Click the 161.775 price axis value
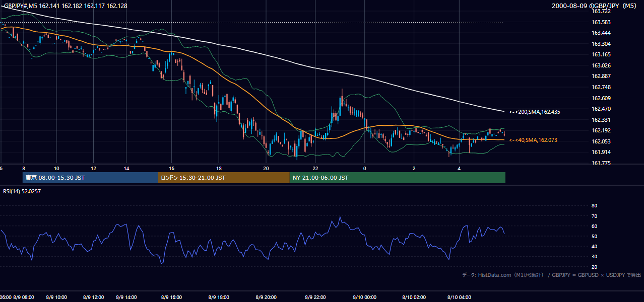This screenshot has width=644, height=302. point(601,163)
